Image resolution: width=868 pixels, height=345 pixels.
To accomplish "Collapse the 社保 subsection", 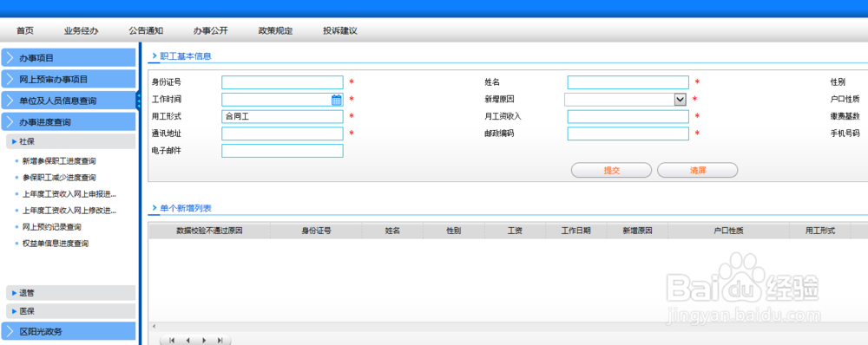I will click(71, 141).
